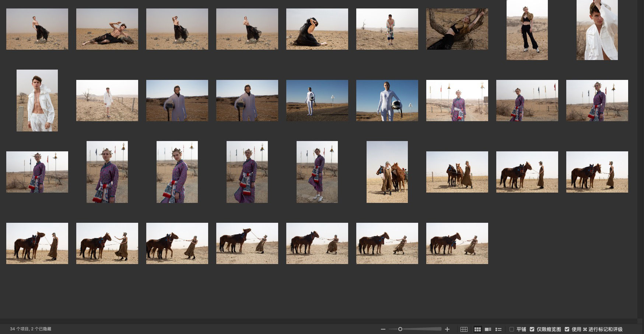Viewport: 644px width, 334px height.
Task: Choose the purple robe photo with white sneakers
Action: [x=317, y=172]
